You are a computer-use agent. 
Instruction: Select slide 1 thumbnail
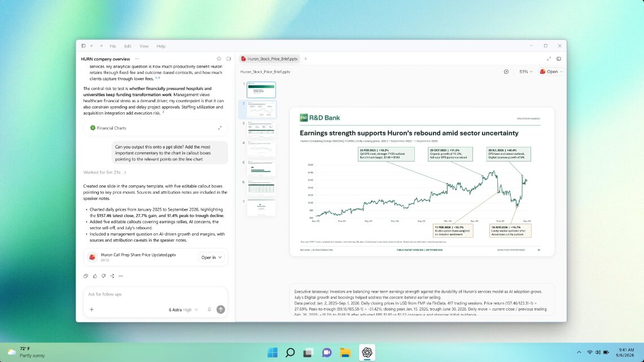pyautogui.click(x=261, y=90)
